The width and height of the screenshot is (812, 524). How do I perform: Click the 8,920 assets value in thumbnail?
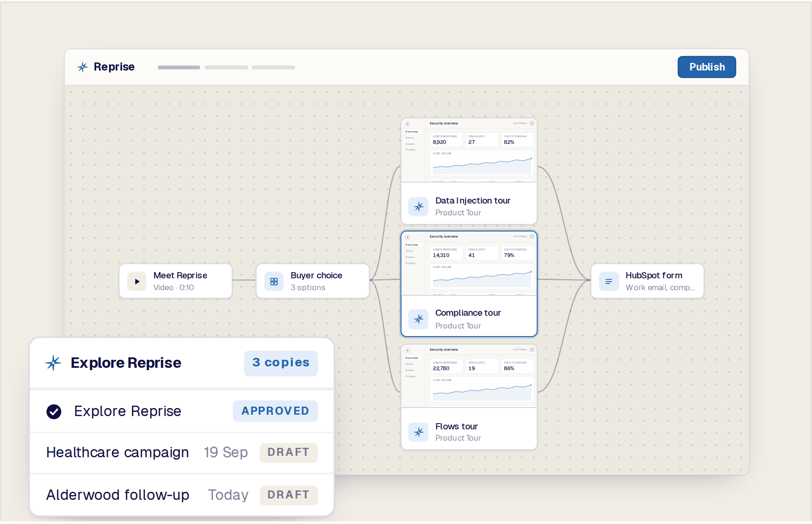440,142
